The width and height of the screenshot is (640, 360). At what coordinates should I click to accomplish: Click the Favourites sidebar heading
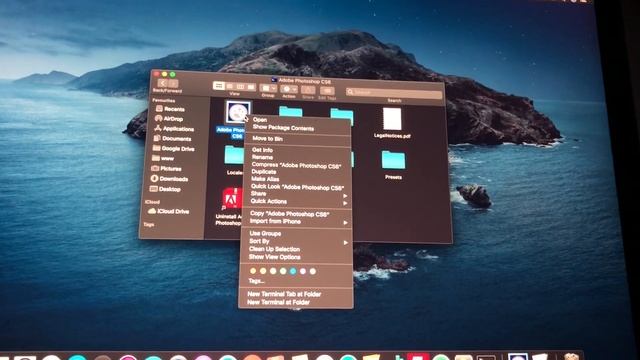[163, 100]
